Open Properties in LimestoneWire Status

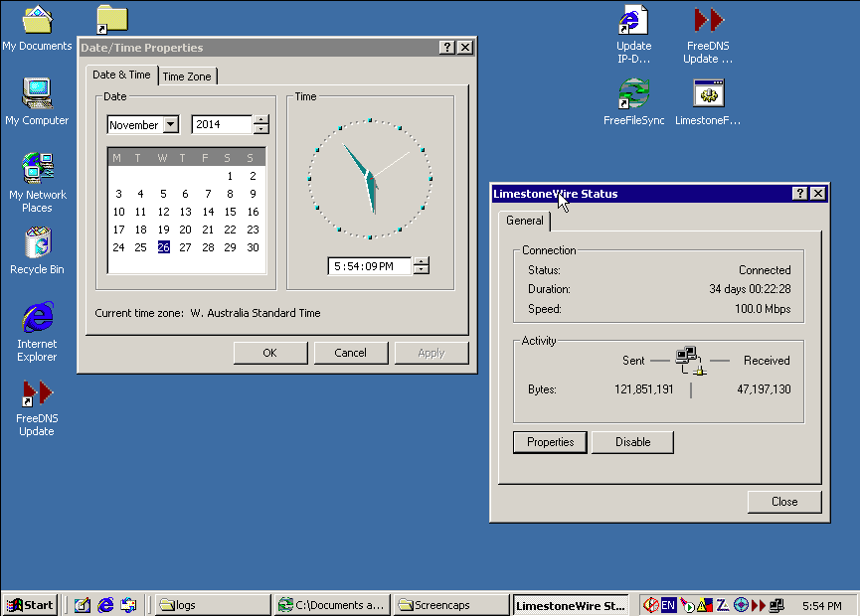[x=550, y=442]
